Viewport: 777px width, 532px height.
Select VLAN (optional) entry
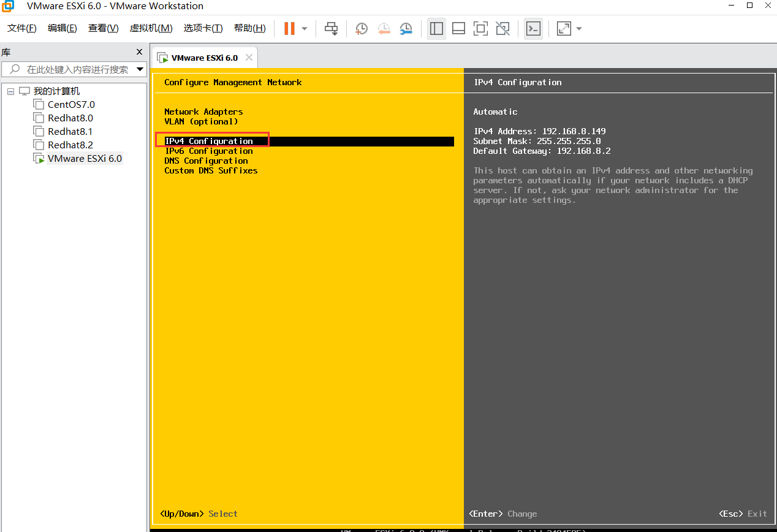201,121
